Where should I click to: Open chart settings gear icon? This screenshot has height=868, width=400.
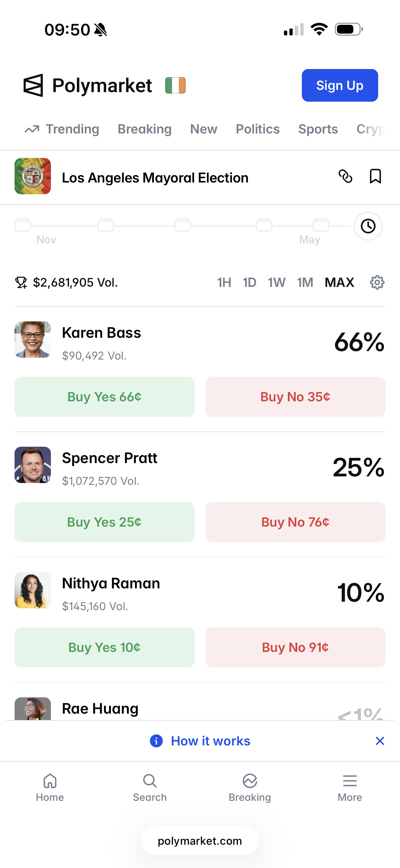[377, 282]
